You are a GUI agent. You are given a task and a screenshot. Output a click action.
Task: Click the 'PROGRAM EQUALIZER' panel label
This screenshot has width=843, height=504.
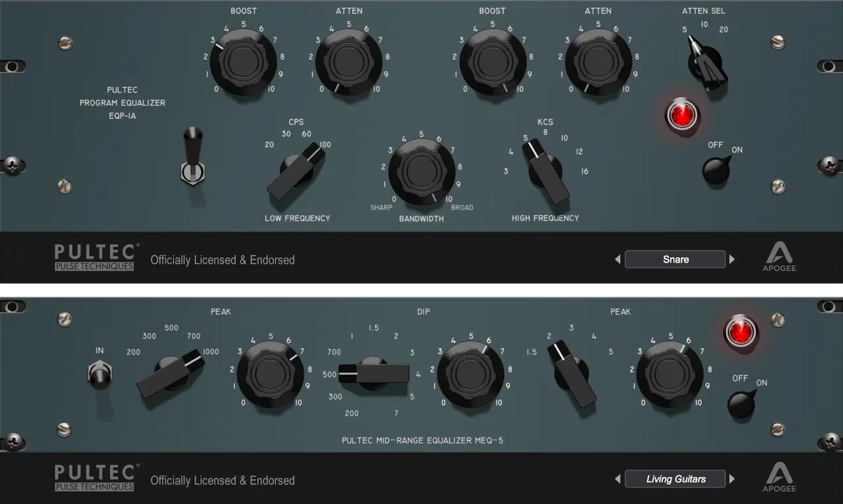[x=122, y=103]
